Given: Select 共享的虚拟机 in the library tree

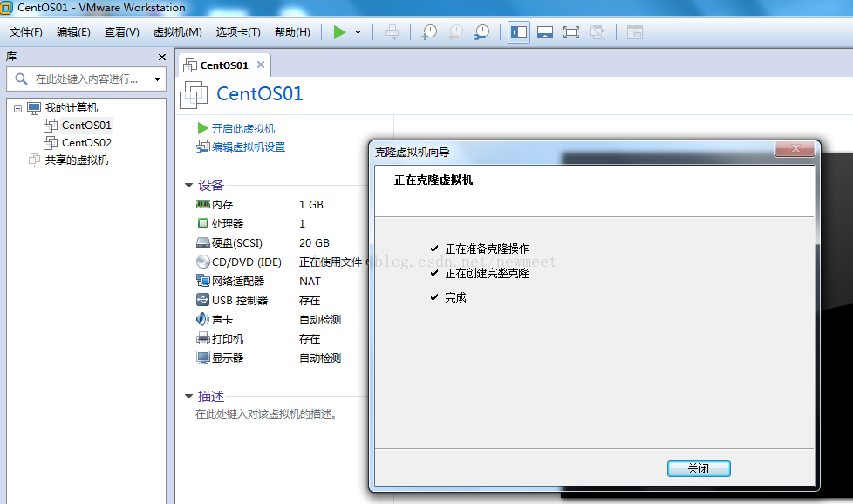Looking at the screenshot, I should tap(77, 160).
